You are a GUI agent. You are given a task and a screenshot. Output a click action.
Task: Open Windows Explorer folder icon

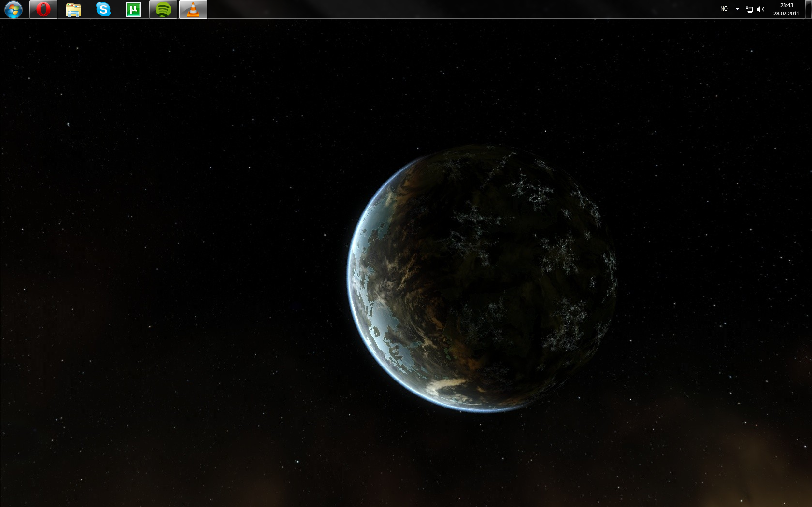pyautogui.click(x=73, y=9)
